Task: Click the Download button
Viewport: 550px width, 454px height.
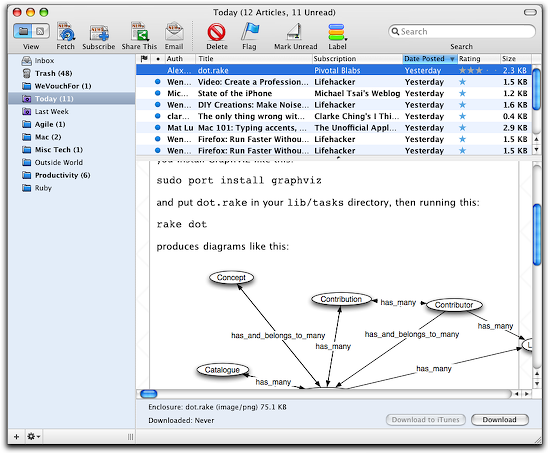Action: [x=499, y=420]
